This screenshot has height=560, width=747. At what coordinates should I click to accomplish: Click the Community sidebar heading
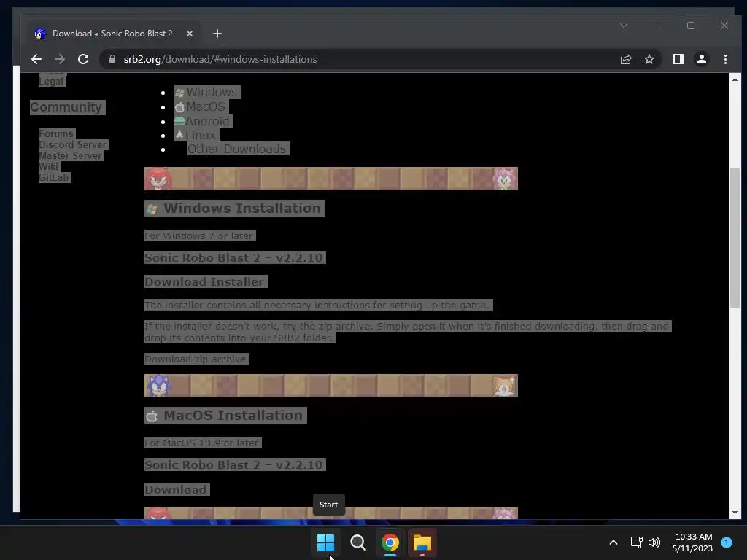tap(66, 107)
